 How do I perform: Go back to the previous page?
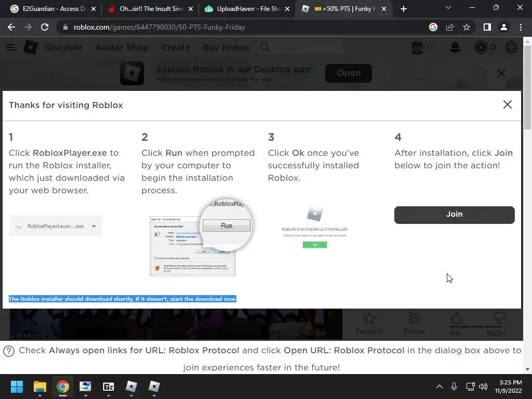(x=11, y=27)
